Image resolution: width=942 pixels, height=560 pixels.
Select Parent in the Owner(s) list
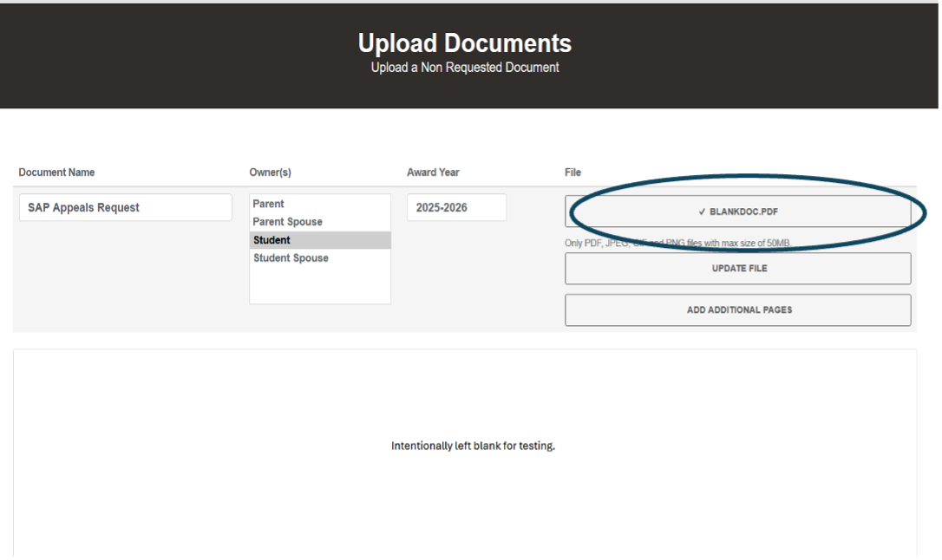pyautogui.click(x=268, y=204)
